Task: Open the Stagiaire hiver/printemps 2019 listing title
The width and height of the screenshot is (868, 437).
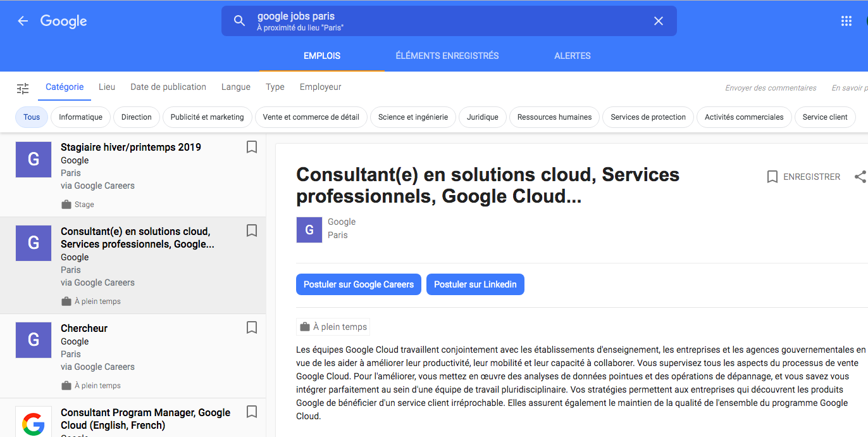Action: point(131,147)
